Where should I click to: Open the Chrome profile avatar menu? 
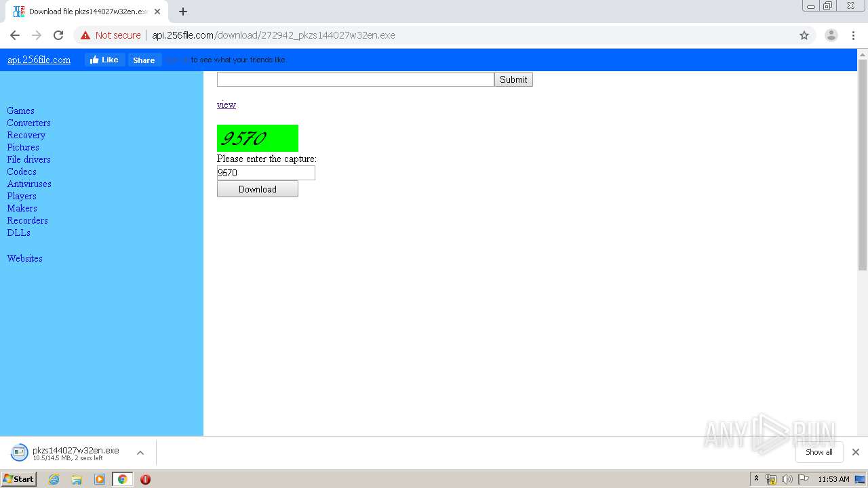click(831, 35)
